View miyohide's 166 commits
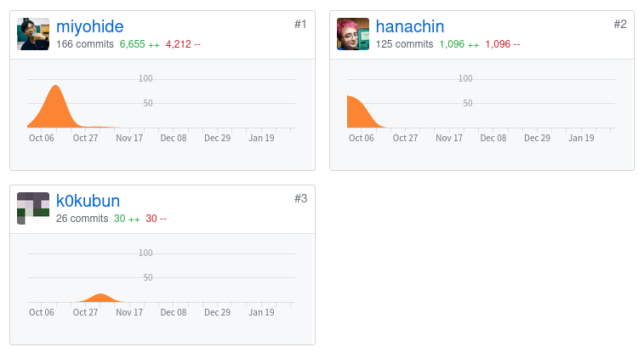The height and width of the screenshot is (353, 644). pos(85,44)
